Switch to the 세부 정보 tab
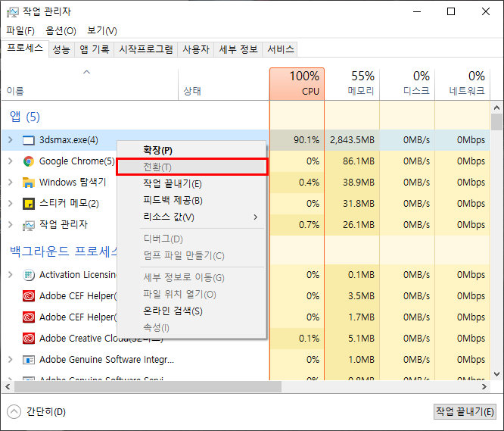This screenshot has height=431, width=504. 238,49
